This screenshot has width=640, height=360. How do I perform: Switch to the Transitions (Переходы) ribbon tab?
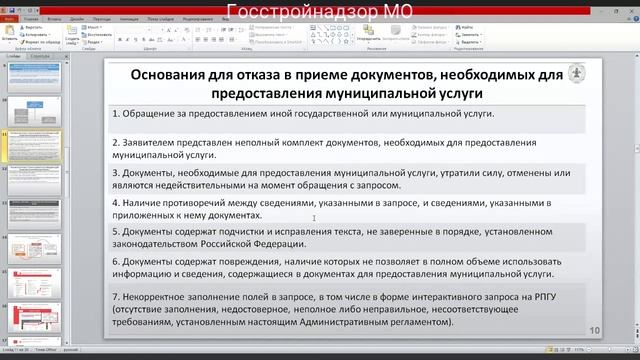click(102, 19)
